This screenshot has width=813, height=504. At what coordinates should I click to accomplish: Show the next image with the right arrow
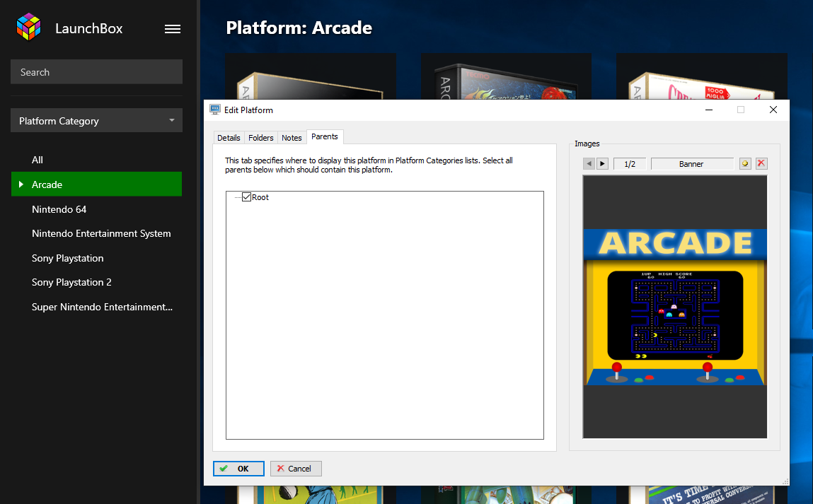pyautogui.click(x=602, y=164)
